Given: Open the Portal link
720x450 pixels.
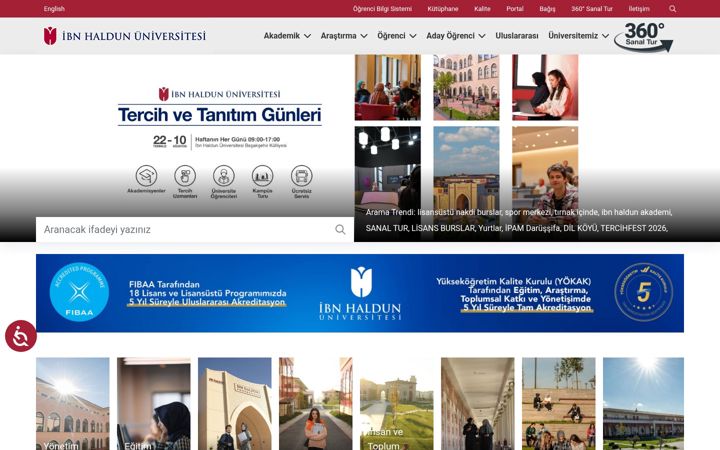Looking at the screenshot, I should pos(515,9).
